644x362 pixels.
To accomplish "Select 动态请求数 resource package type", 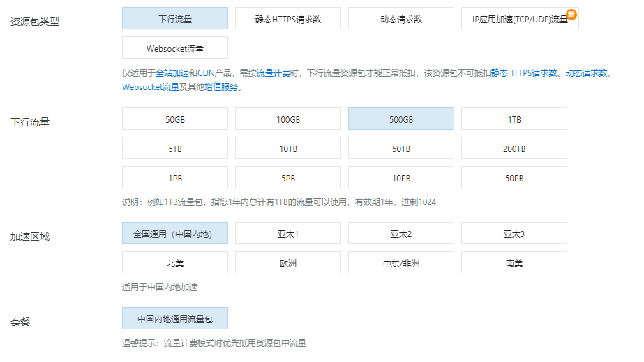I will pyautogui.click(x=400, y=19).
